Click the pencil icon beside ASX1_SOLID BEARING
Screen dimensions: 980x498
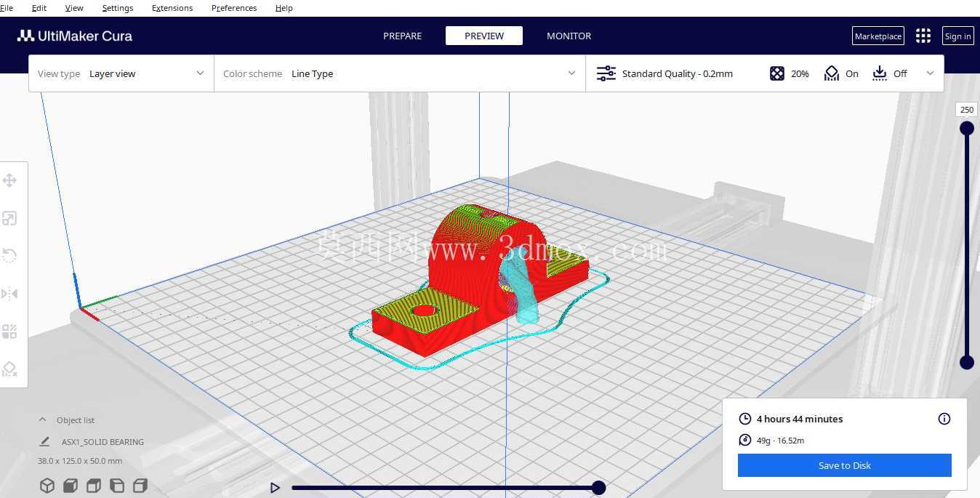pyautogui.click(x=45, y=441)
